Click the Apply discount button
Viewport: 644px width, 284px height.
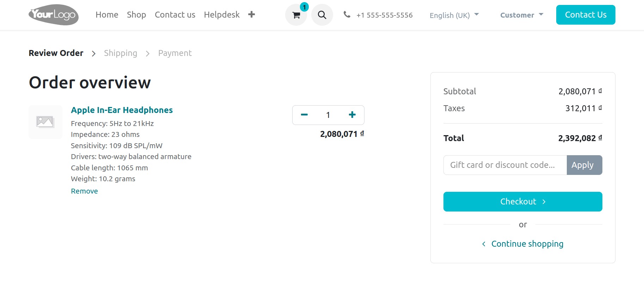[x=584, y=165]
